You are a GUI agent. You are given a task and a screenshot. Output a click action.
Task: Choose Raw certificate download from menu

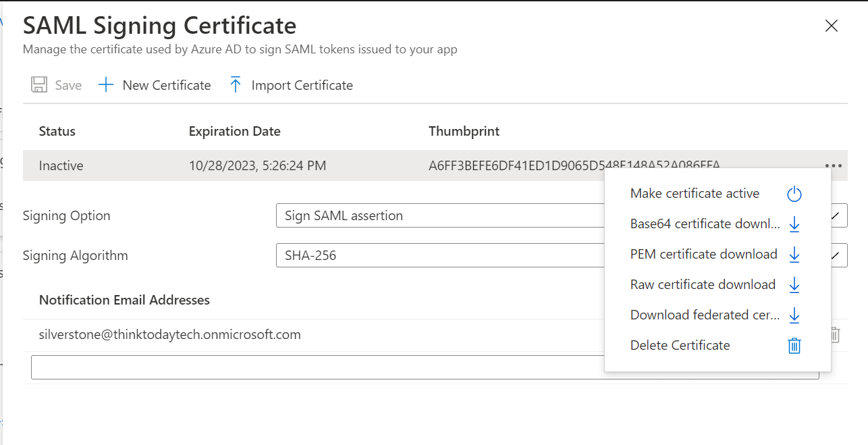[x=703, y=285]
